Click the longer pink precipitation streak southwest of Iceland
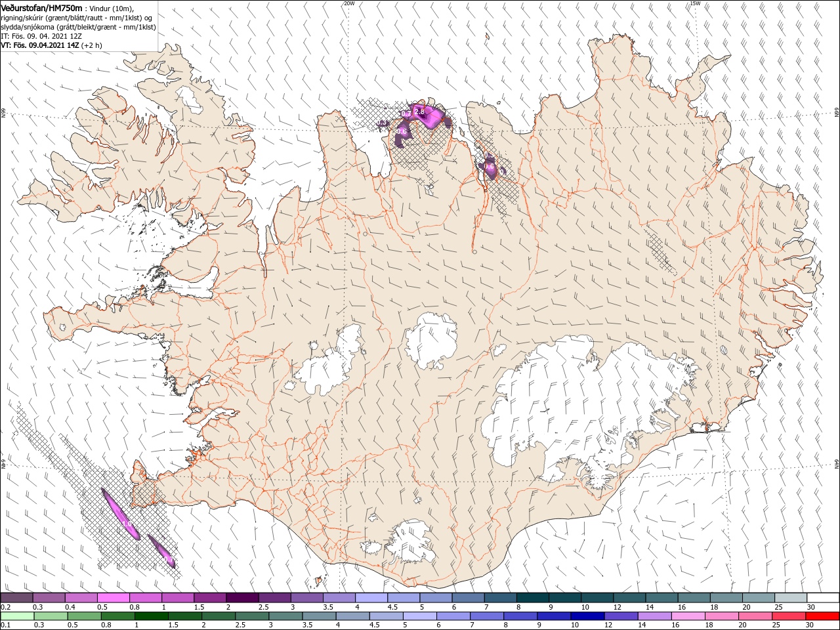840x630 pixels. (121, 514)
